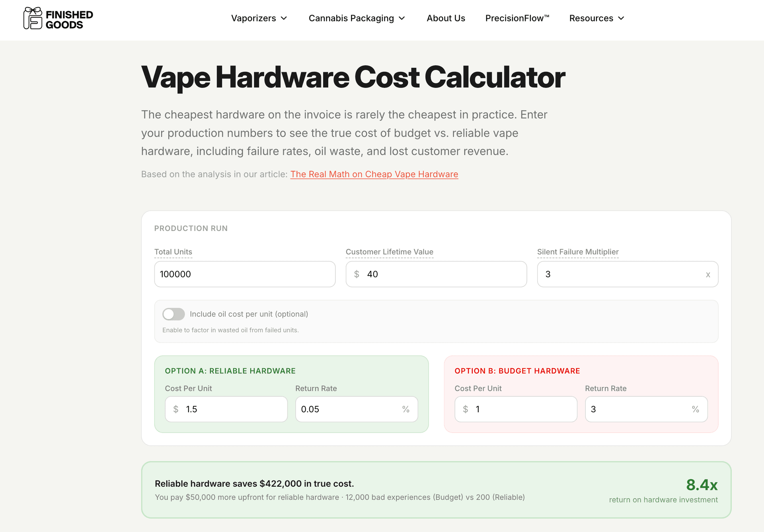The width and height of the screenshot is (764, 532).
Task: Click the Customer Lifetime Value tooltip label
Action: click(389, 252)
